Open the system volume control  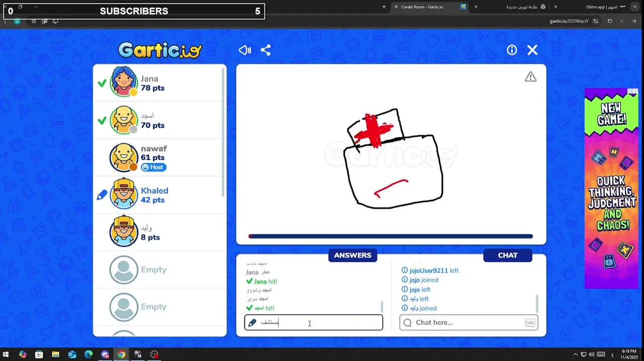[x=591, y=354]
